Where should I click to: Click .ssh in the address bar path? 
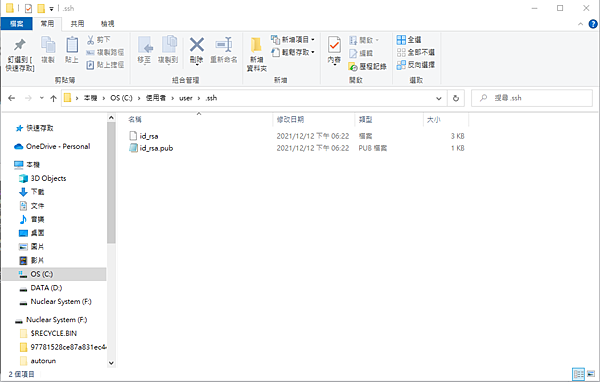point(211,98)
